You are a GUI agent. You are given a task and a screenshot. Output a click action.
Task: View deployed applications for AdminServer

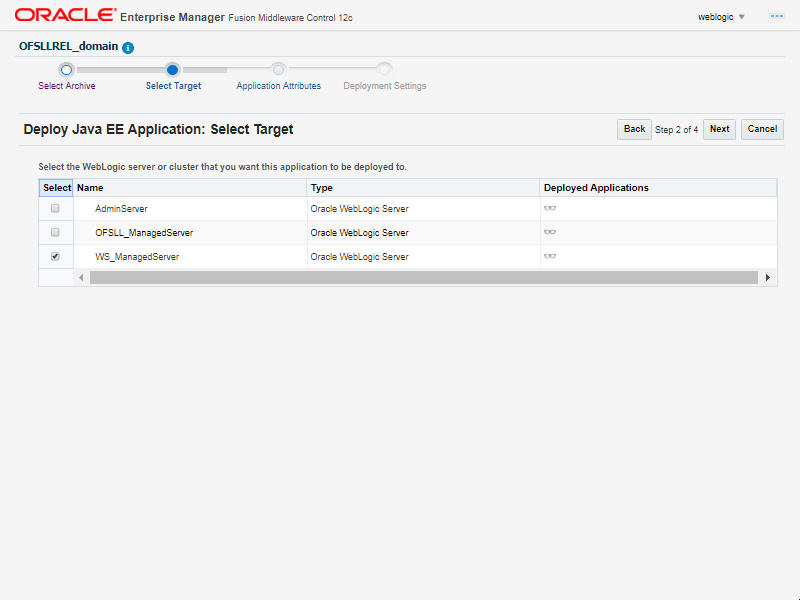[x=550, y=208]
